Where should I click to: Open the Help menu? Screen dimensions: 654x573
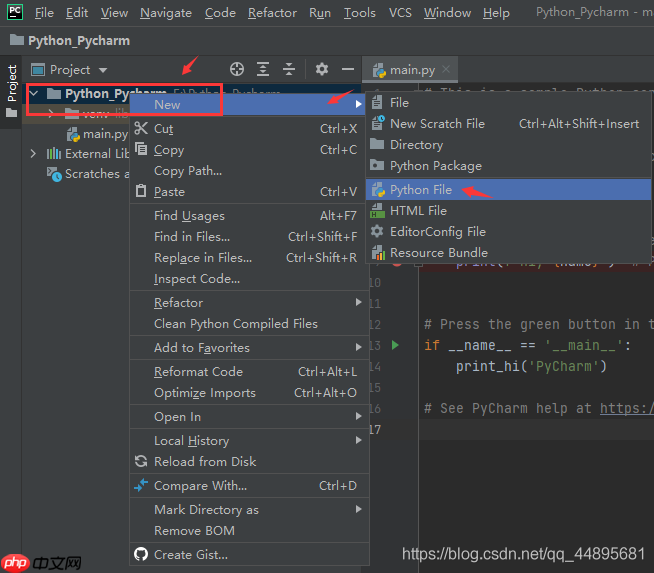(496, 13)
